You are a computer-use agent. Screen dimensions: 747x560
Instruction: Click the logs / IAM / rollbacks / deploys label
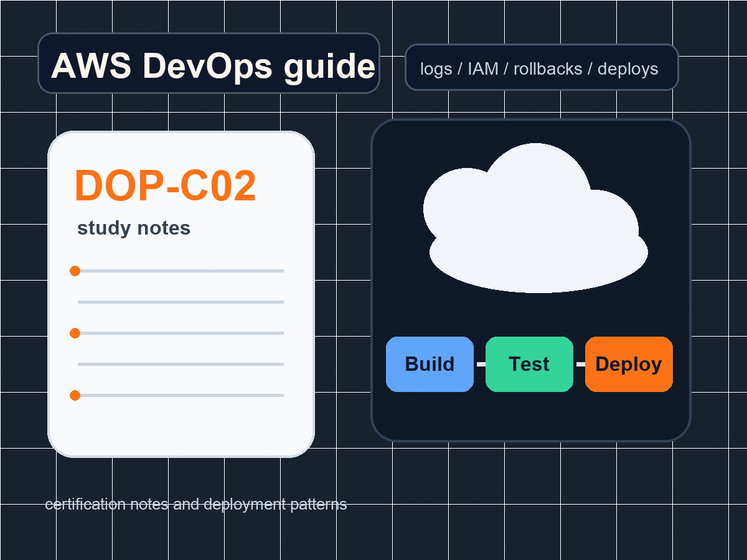coord(539,68)
